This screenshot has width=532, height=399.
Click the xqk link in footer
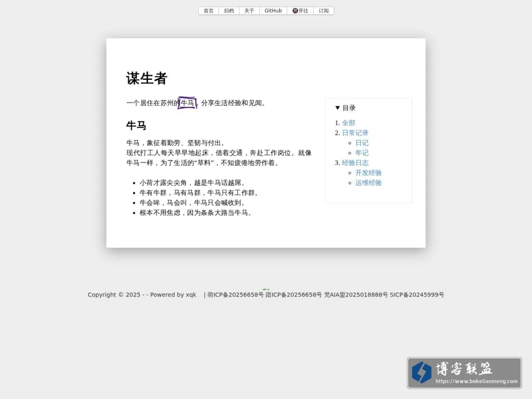tap(191, 295)
